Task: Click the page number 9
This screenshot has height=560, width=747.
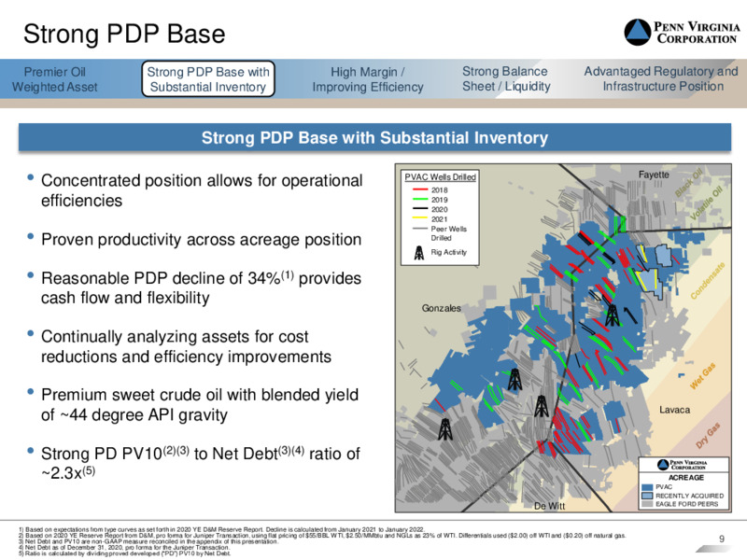Action: (722, 539)
